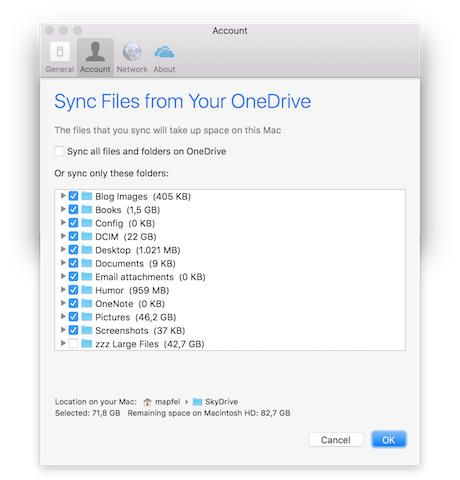Uncheck the OneNote folder checkbox
This screenshot has width=460, height=480.
(x=73, y=303)
